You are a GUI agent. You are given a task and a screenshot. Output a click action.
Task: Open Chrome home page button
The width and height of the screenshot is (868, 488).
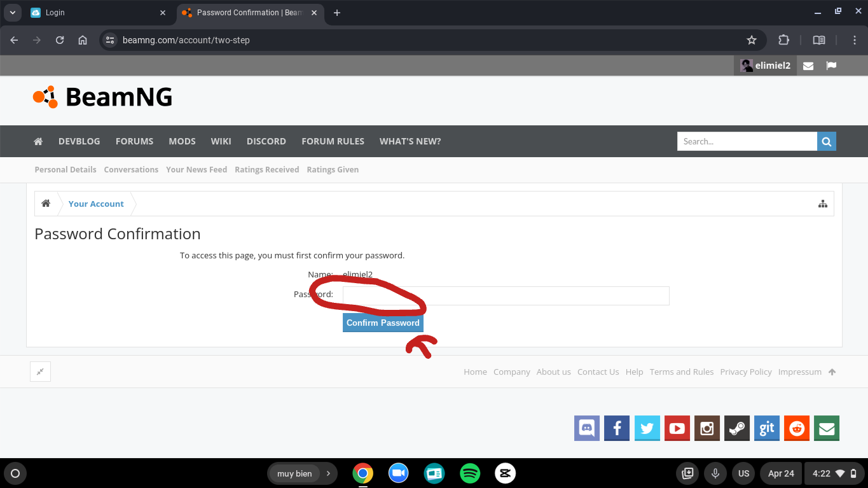(83, 40)
